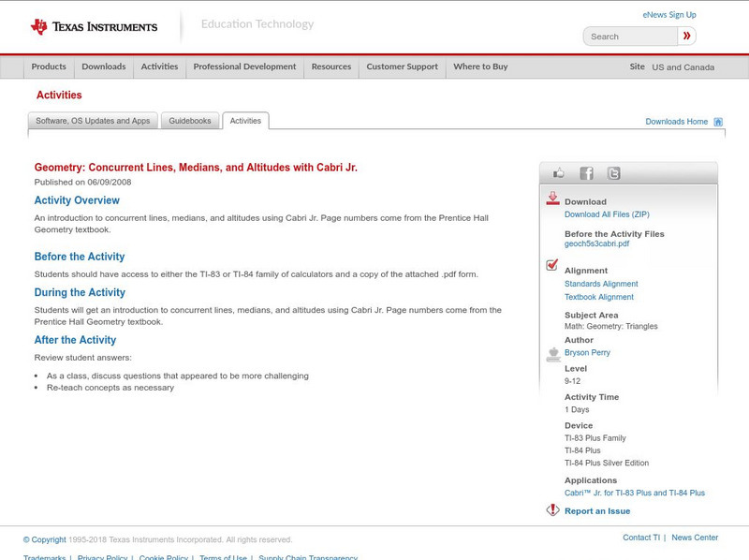Open author Bryson Perry's link

[587, 353]
